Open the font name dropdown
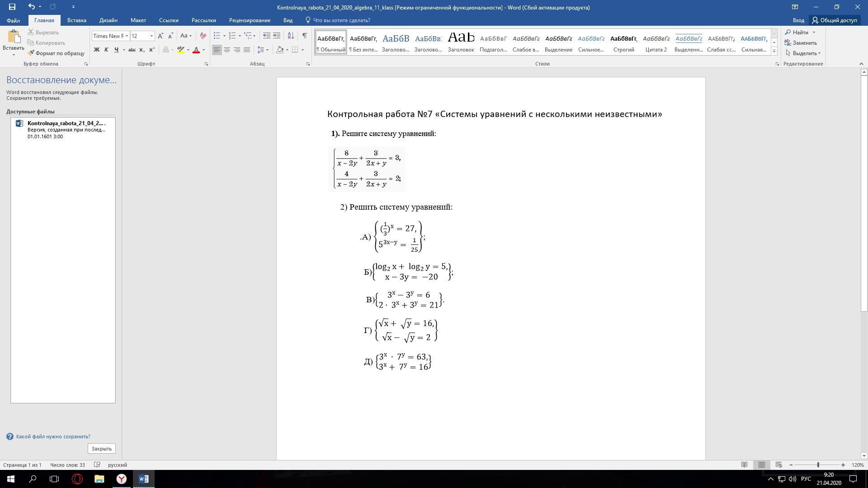868x488 pixels. click(127, 36)
